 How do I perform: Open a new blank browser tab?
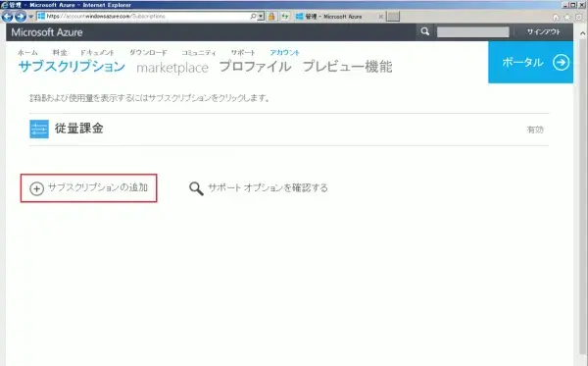(x=393, y=16)
